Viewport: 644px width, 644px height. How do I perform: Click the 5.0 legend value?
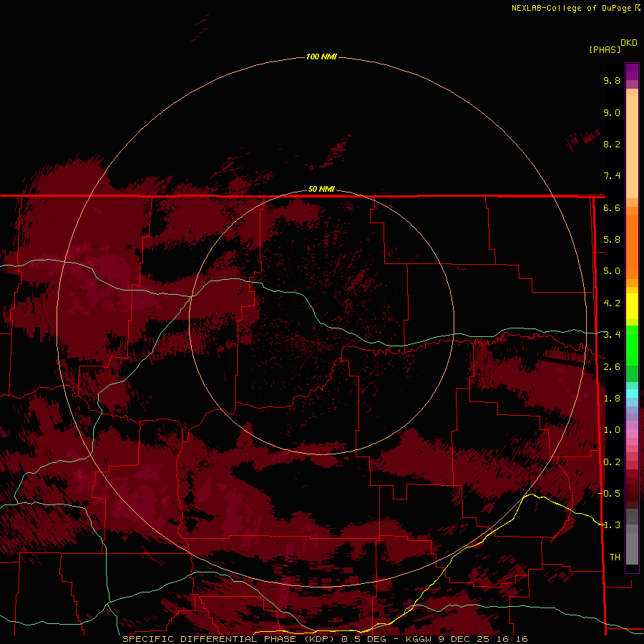pyautogui.click(x=612, y=271)
